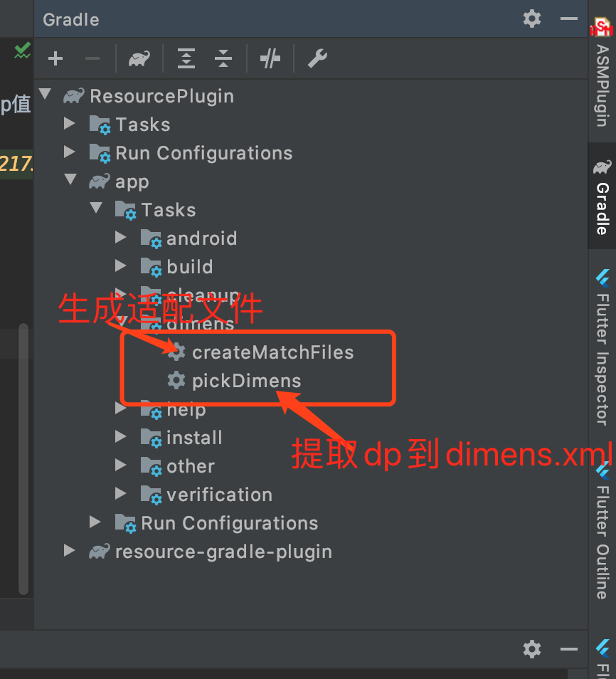The image size is (616, 679).
Task: Execute Gradle task elephant icon
Action: click(139, 58)
